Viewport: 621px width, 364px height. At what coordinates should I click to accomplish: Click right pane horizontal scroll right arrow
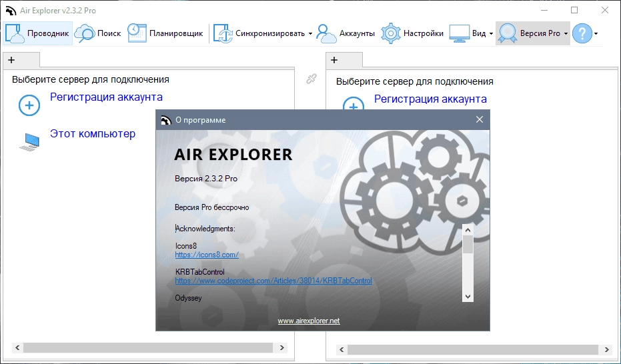(606, 350)
